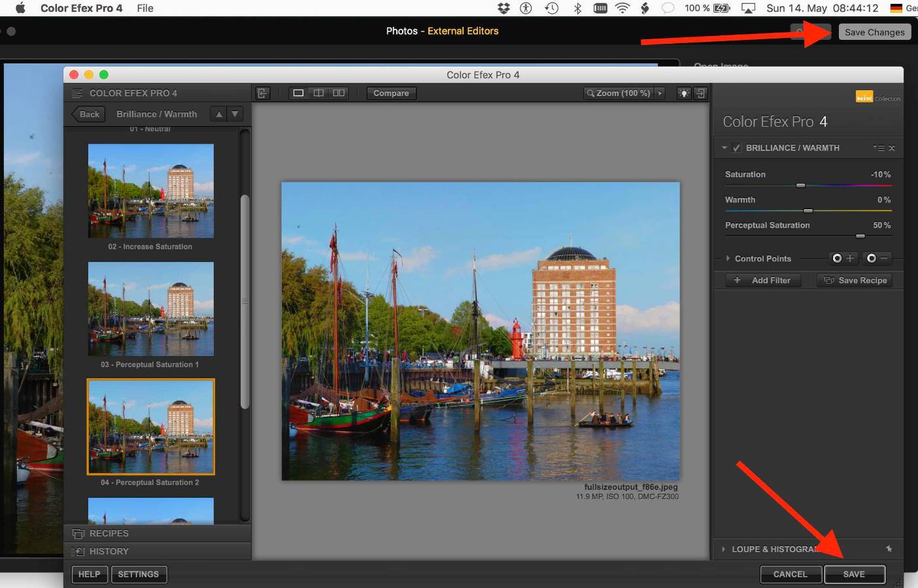The width and height of the screenshot is (918, 588).
Task: Remove the Brilliance / Warmth filter
Action: point(892,148)
